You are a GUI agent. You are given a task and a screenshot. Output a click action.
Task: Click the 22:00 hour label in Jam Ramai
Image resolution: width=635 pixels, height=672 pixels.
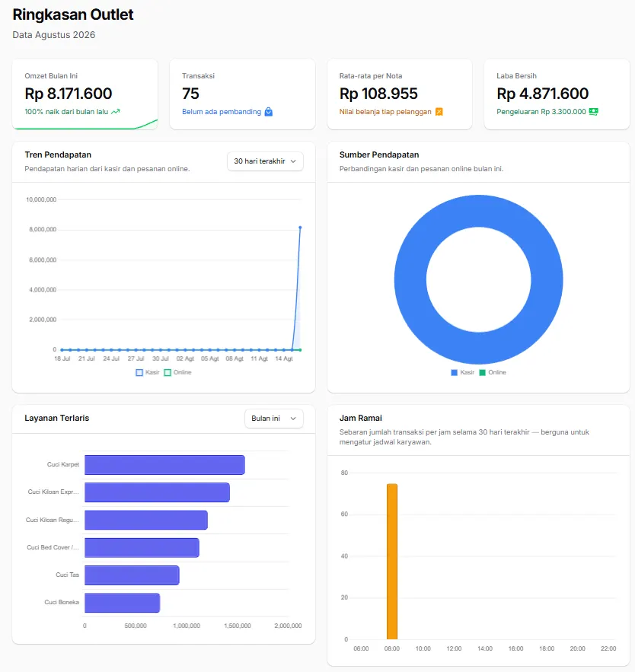[608, 649]
